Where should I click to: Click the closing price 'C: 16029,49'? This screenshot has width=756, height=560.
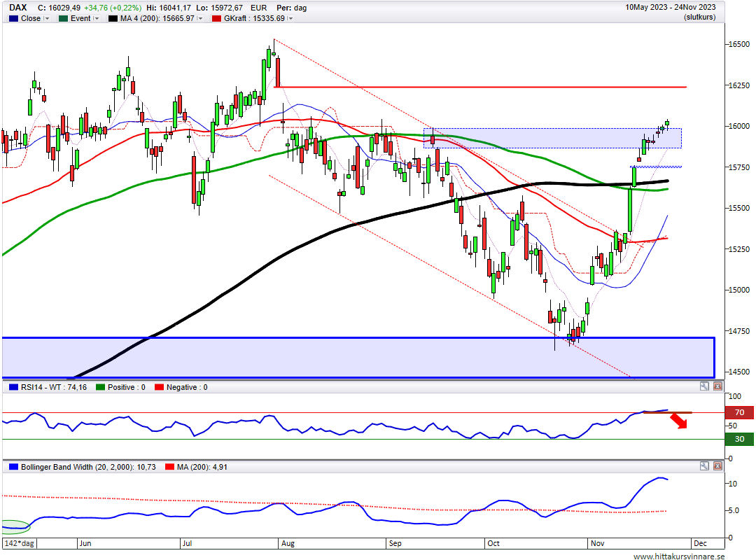[59, 8]
